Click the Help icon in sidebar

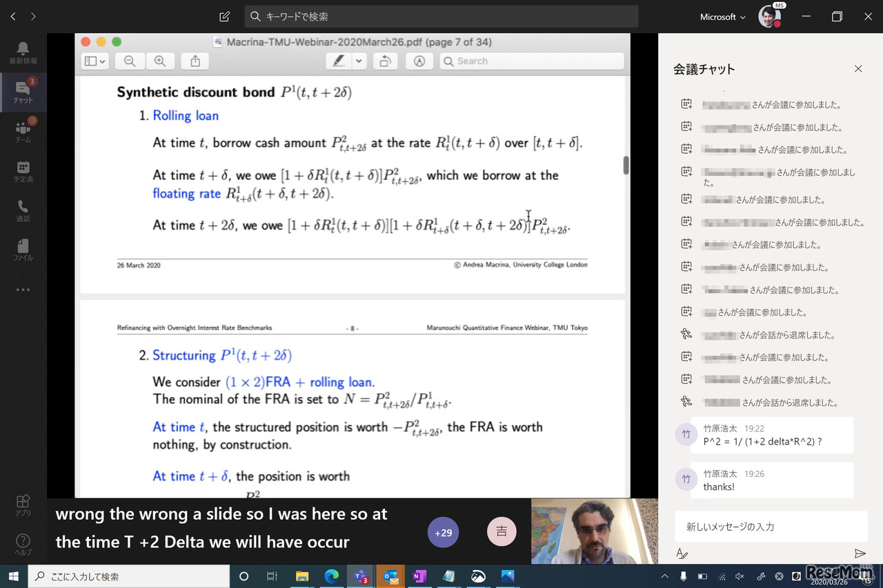[23, 544]
